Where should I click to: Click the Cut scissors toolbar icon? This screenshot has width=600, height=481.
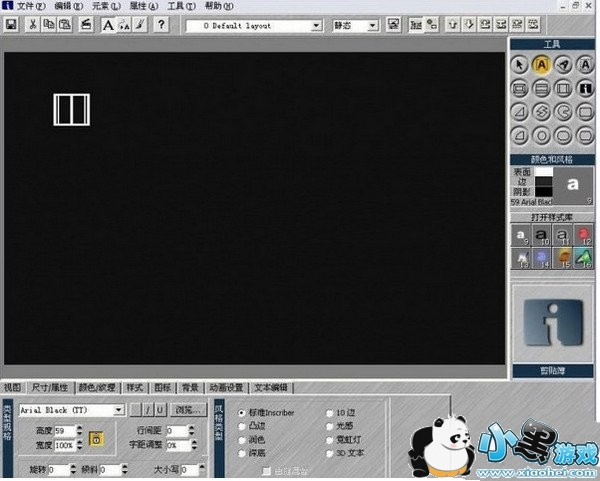point(33,24)
